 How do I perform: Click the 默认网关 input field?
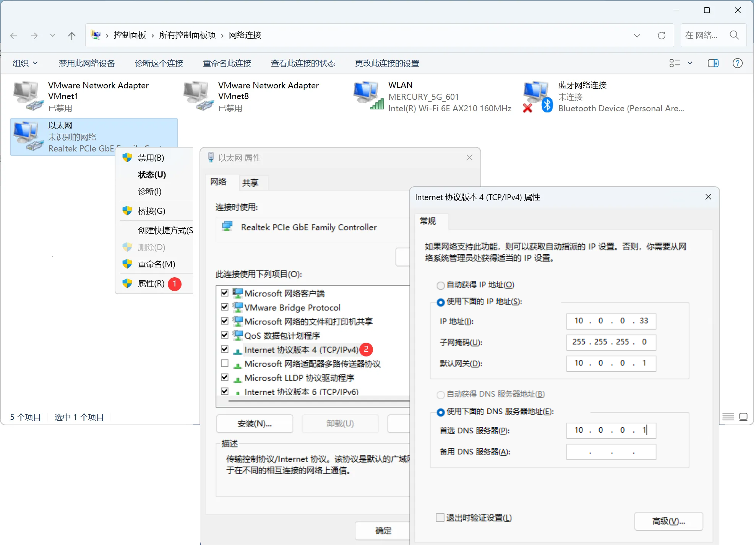[611, 363]
